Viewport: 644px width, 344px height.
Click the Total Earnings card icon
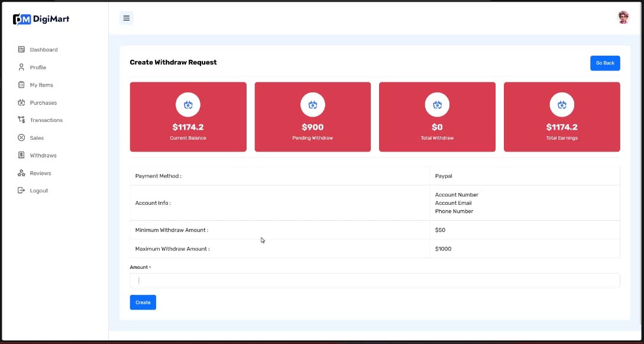pos(562,105)
